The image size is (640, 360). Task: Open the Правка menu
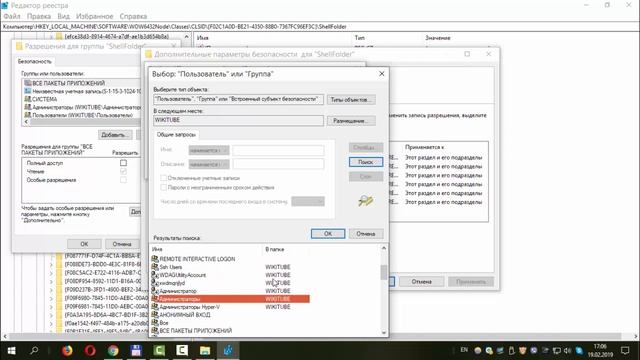[x=39, y=16]
